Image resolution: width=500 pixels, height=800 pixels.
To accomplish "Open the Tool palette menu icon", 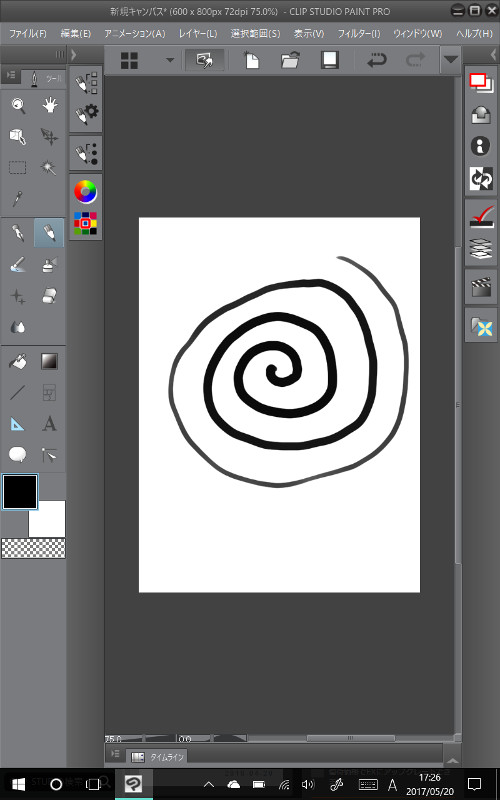I will click(10, 76).
